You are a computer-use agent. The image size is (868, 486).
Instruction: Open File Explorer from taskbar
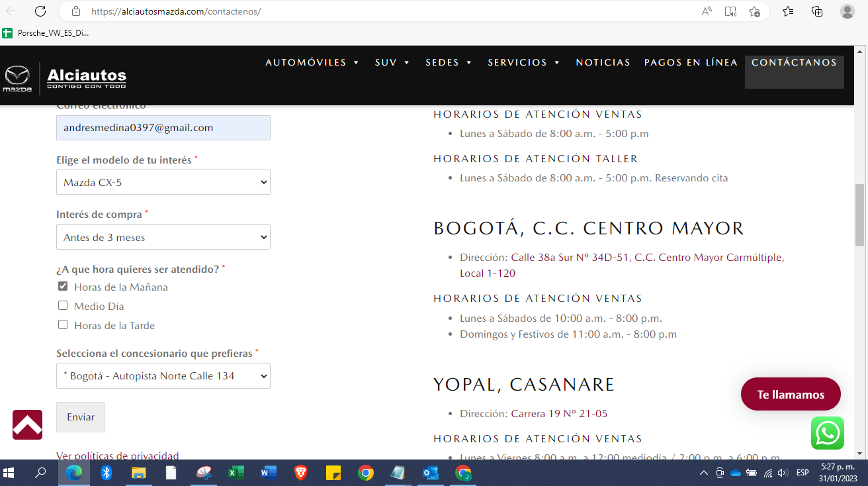[138, 473]
